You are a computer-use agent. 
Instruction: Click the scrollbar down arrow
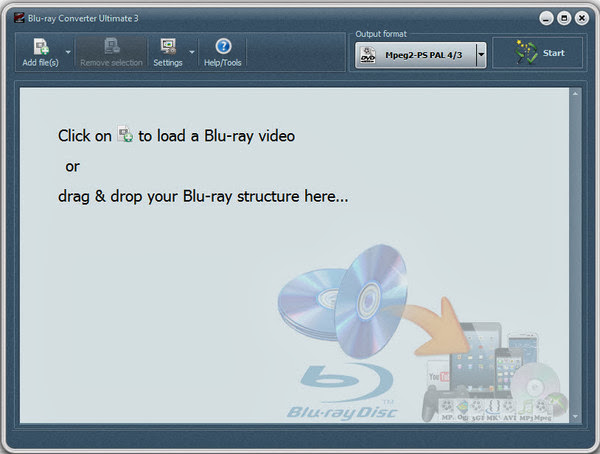point(575,416)
